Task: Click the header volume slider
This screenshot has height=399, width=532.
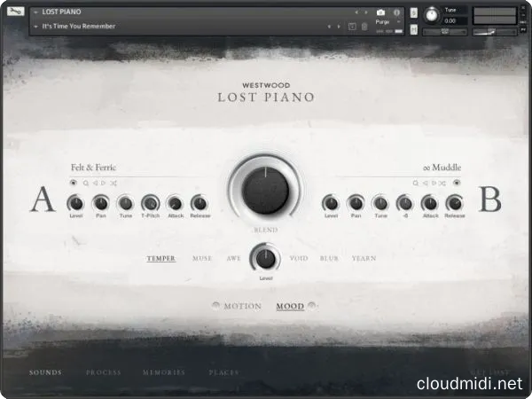Action: click(x=495, y=32)
